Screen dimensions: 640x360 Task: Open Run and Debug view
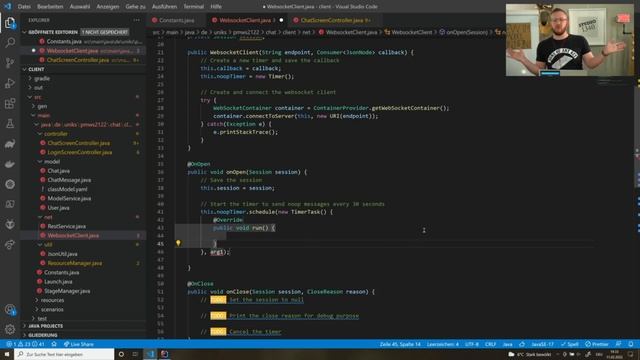click(x=10, y=83)
